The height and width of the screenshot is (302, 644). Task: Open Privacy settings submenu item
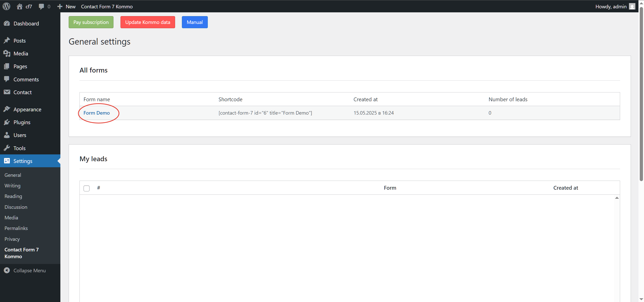[x=12, y=239]
